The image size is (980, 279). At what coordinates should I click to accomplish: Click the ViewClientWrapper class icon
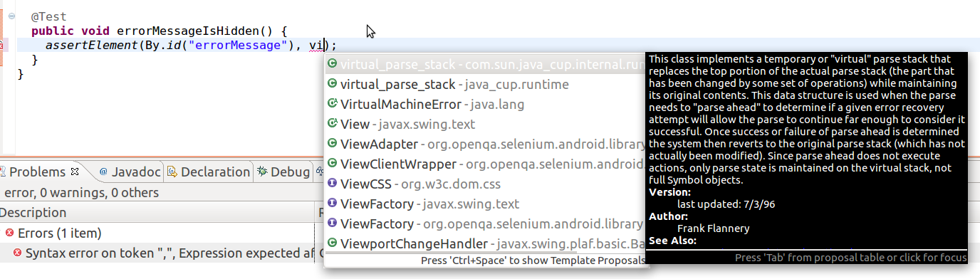332,164
